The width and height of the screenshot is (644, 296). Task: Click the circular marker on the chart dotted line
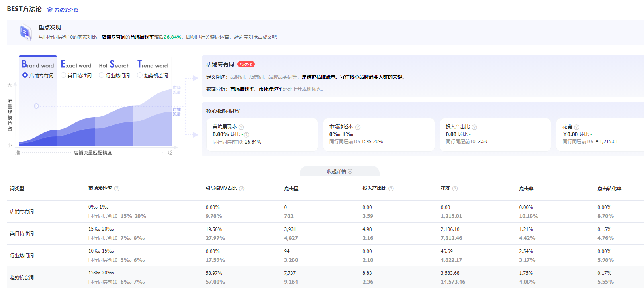pyautogui.click(x=36, y=106)
